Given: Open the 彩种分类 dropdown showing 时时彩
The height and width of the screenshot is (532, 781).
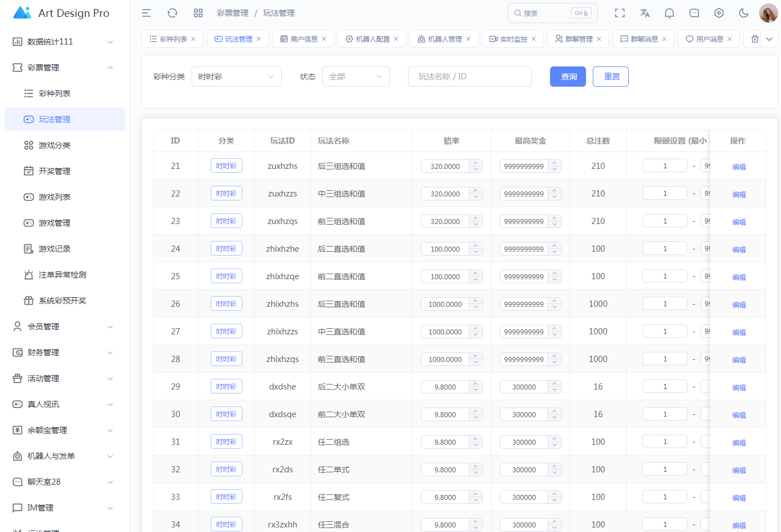Looking at the screenshot, I should [236, 77].
